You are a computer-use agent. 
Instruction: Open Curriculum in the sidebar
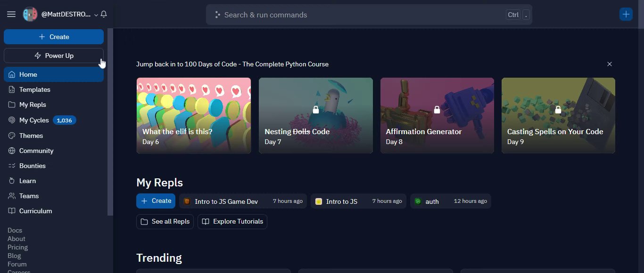tap(54, 211)
